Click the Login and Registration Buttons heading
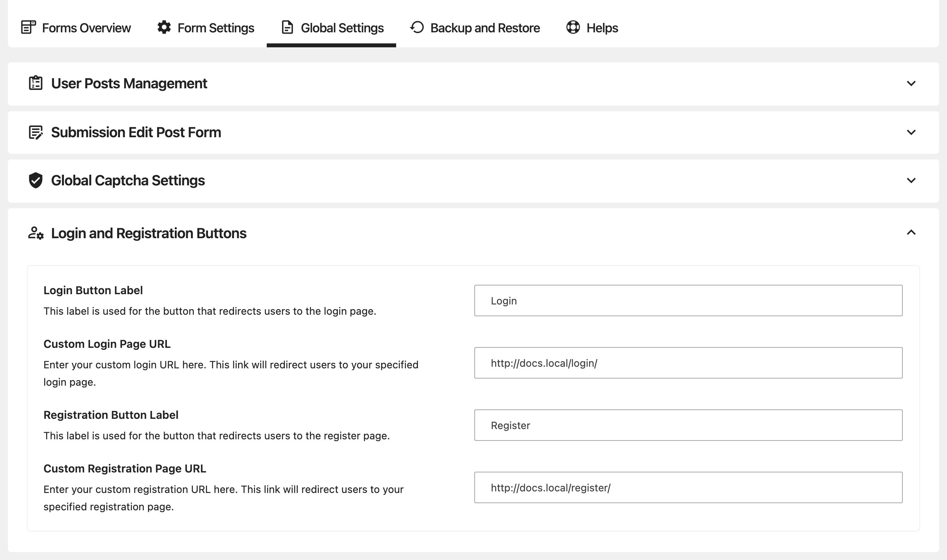 [x=149, y=233]
